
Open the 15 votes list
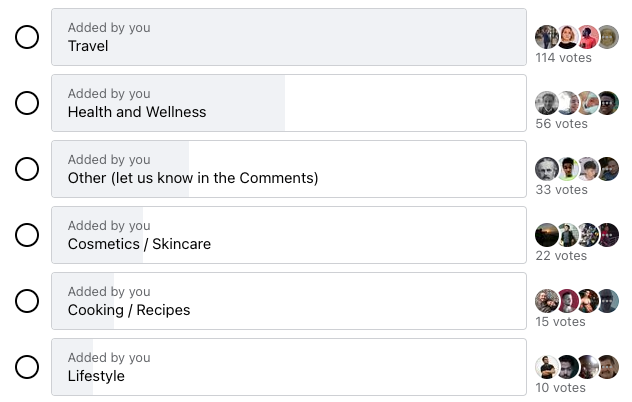(560, 322)
